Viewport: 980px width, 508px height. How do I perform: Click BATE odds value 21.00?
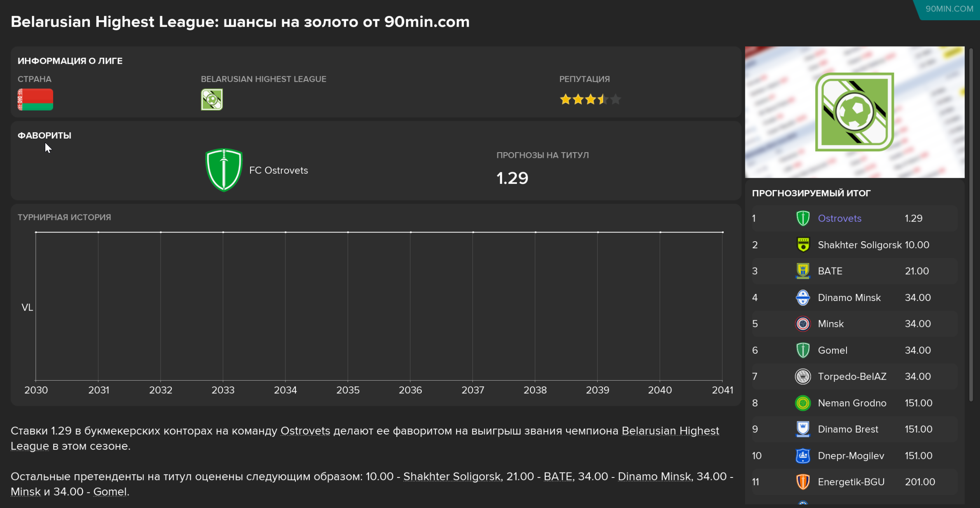[917, 271]
